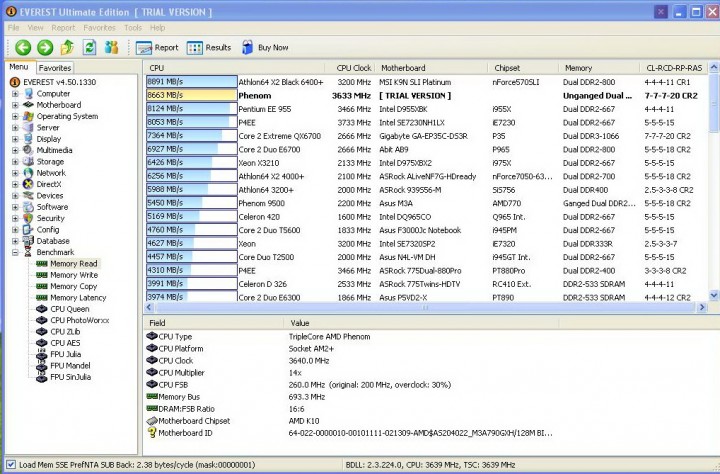Expand the Motherboard tree node
This screenshot has width=720, height=474.
15,105
